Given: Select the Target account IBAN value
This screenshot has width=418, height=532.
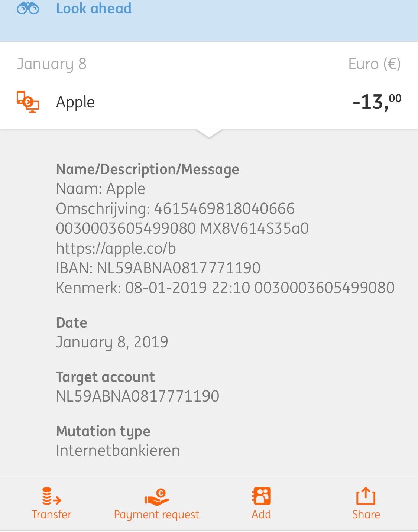Looking at the screenshot, I should tap(137, 396).
